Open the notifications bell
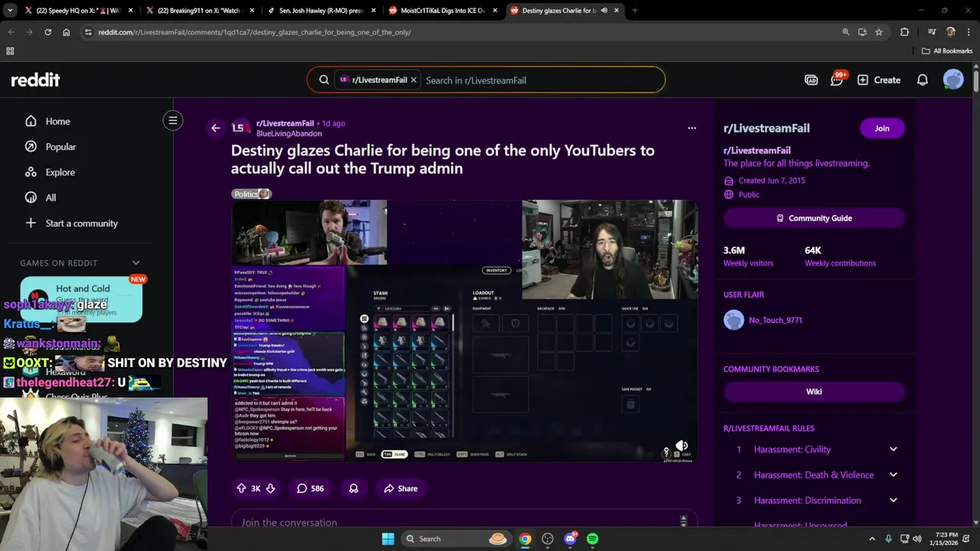Screen dimensions: 980x551 pos(923,80)
